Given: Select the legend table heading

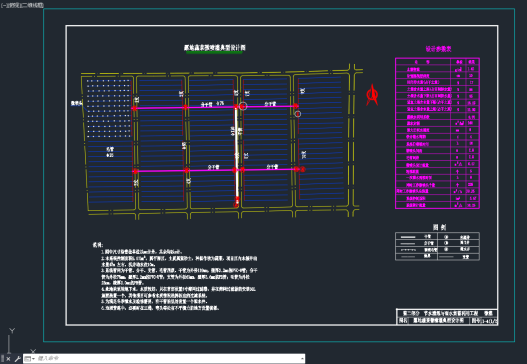Looking at the screenshot, I should click(439, 228).
